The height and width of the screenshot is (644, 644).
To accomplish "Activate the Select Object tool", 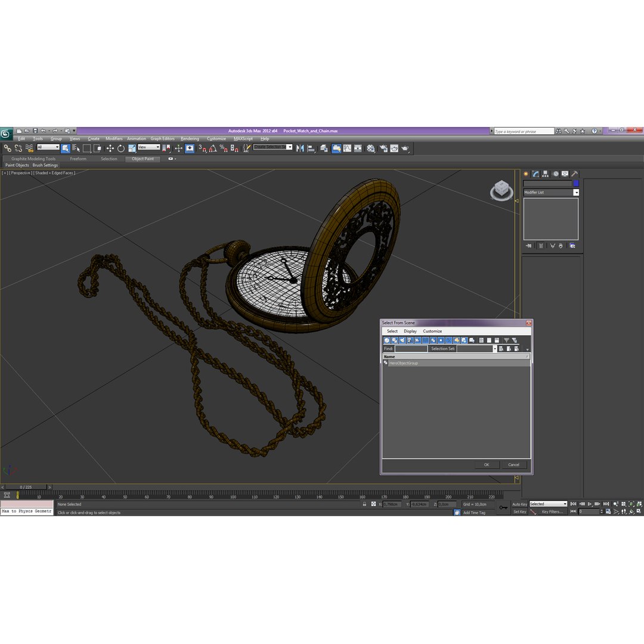I will (x=66, y=148).
